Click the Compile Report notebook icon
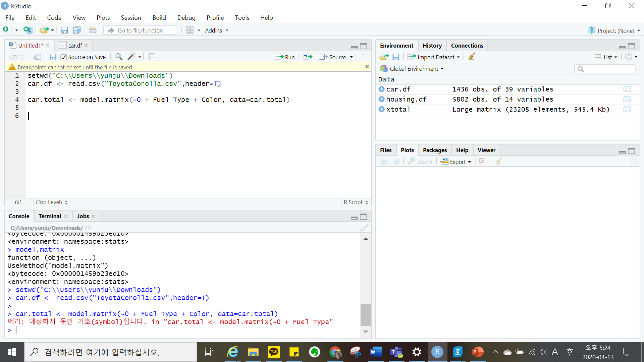This screenshot has height=362, width=644. 152,57
